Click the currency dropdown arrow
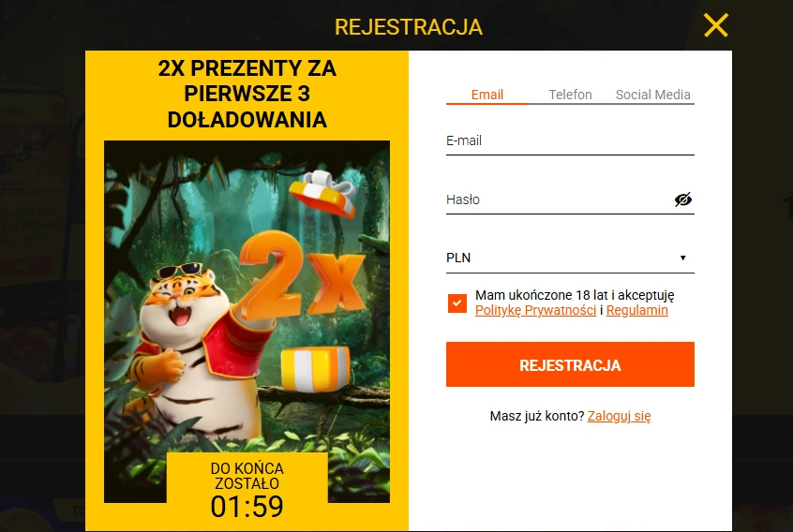This screenshot has width=793, height=532. 682,258
